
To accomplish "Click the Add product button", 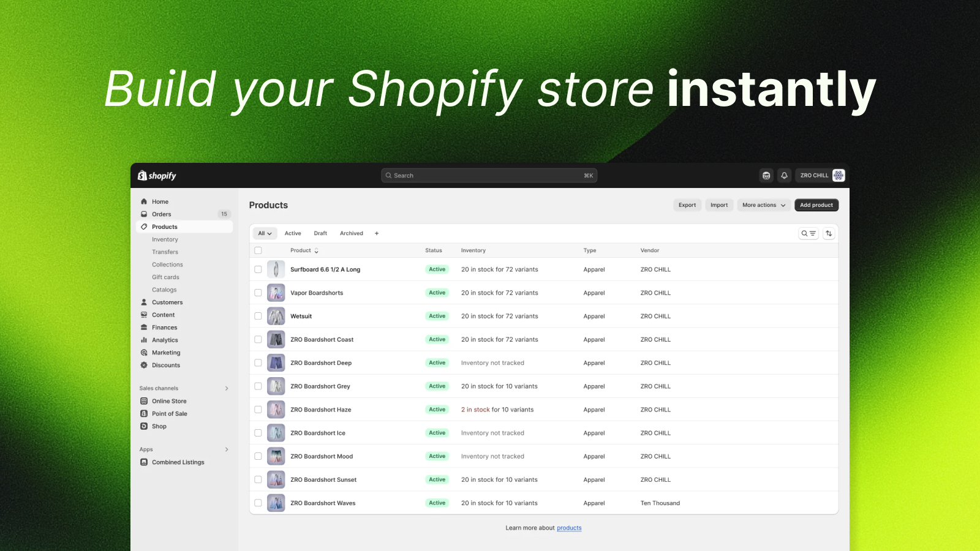I will point(816,205).
